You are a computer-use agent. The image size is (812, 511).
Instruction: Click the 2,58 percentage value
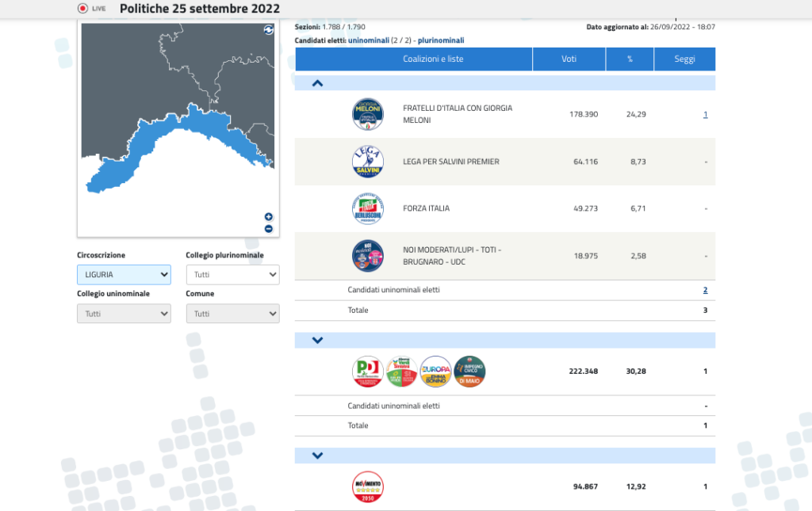638,255
